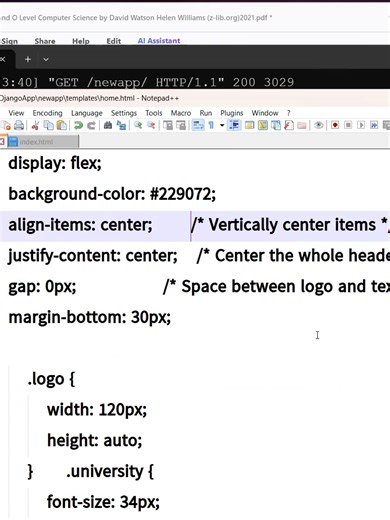Image resolution: width=390 pixels, height=520 pixels.
Task: Click Synchronize Vertical Scrolling icon
Action: (168, 125)
